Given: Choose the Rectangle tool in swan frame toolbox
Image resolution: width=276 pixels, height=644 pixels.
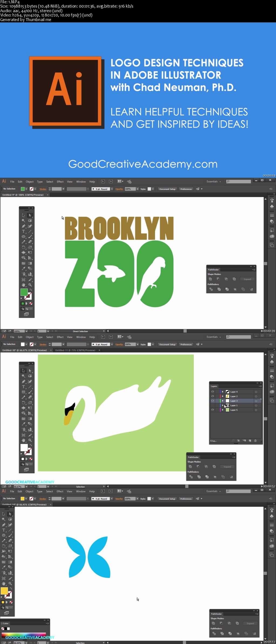Looking at the screenshot, I should pos(23,392).
